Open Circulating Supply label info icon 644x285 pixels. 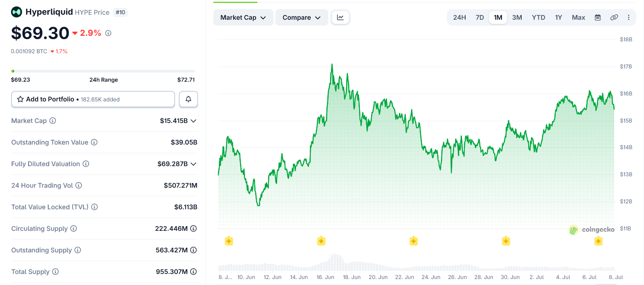[74, 229]
